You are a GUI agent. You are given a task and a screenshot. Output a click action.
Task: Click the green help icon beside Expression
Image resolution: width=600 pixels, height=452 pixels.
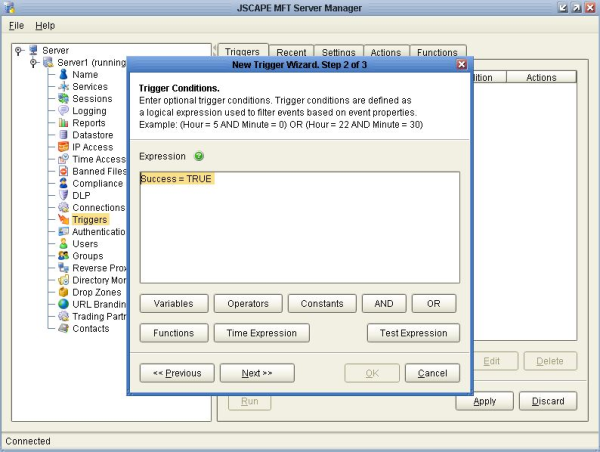coord(198,156)
